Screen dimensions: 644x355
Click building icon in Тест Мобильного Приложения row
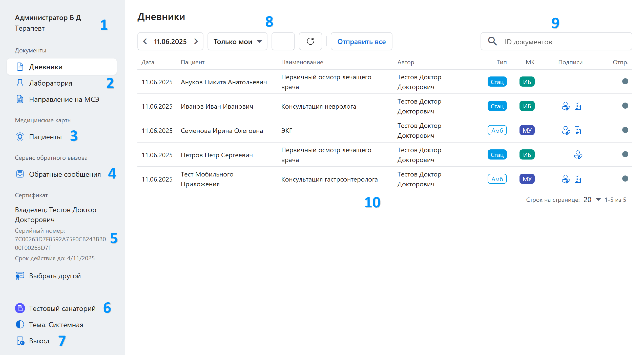click(577, 179)
